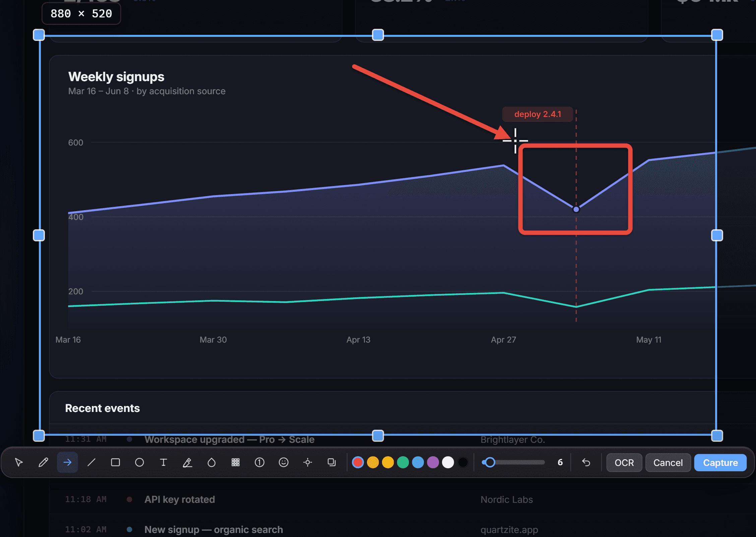Choose the orange color swatch
This screenshot has width=756, height=537.
[x=373, y=463]
